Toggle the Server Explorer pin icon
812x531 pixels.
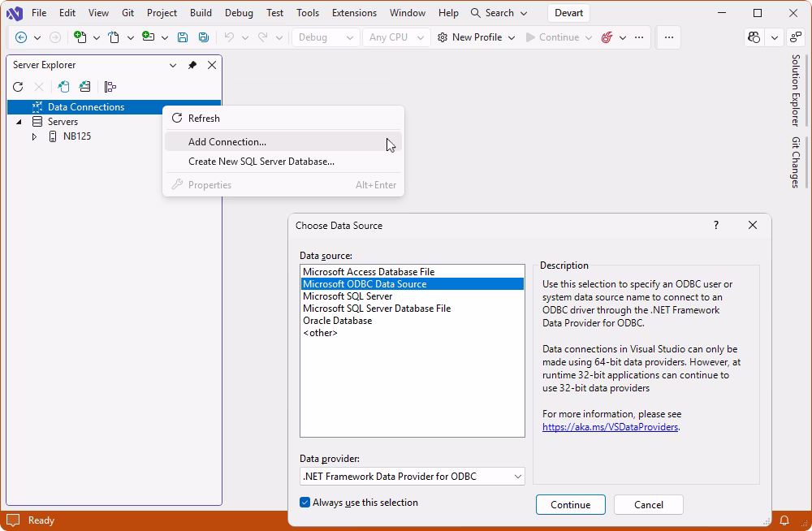click(x=192, y=65)
